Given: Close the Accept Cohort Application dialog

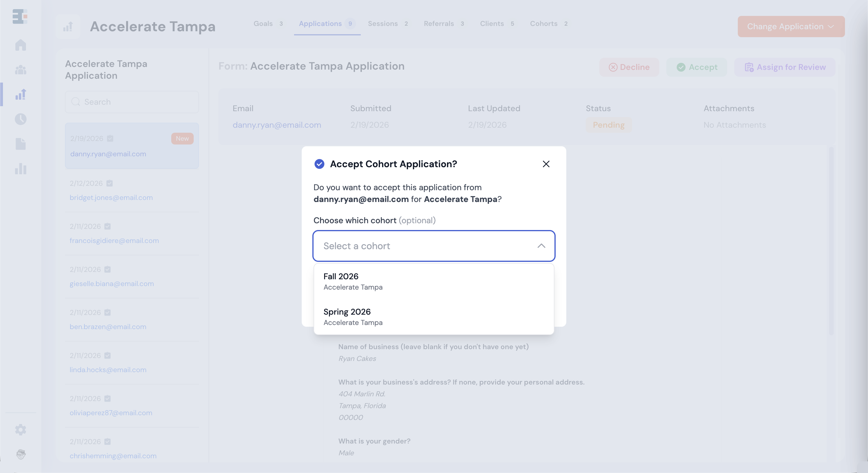Looking at the screenshot, I should point(546,164).
